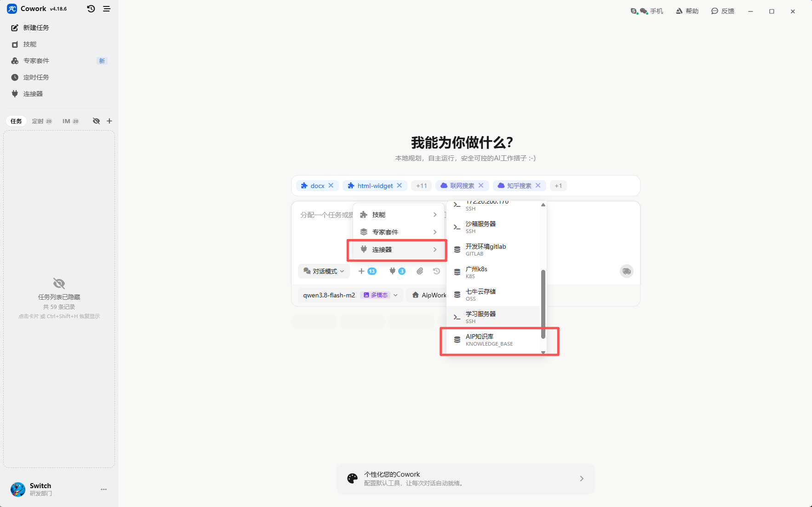
Task: Open the 对话模式 mode dropdown
Action: coord(324,271)
